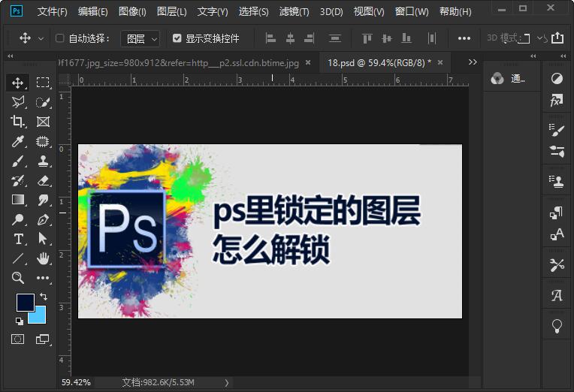Open the Styles fx panel icon
This screenshot has height=392, width=574.
pyautogui.click(x=557, y=101)
